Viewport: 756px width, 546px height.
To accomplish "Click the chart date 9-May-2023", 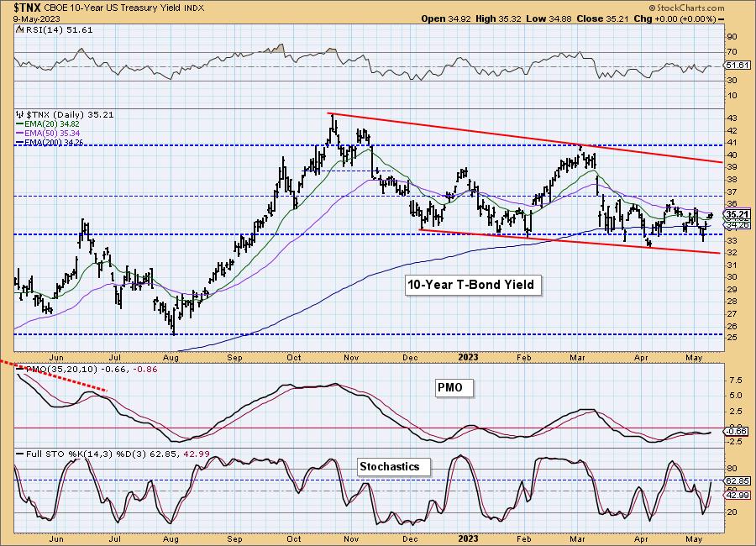I will pos(37,19).
